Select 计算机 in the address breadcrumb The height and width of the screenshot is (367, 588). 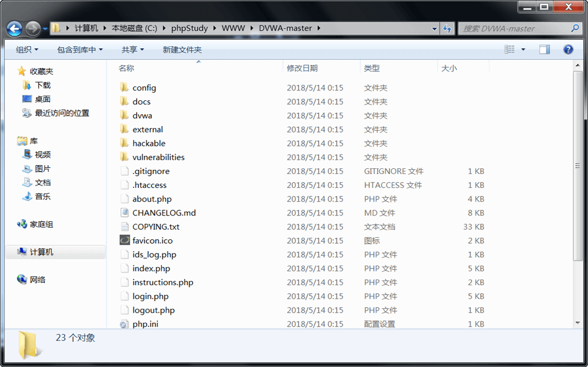pos(86,28)
